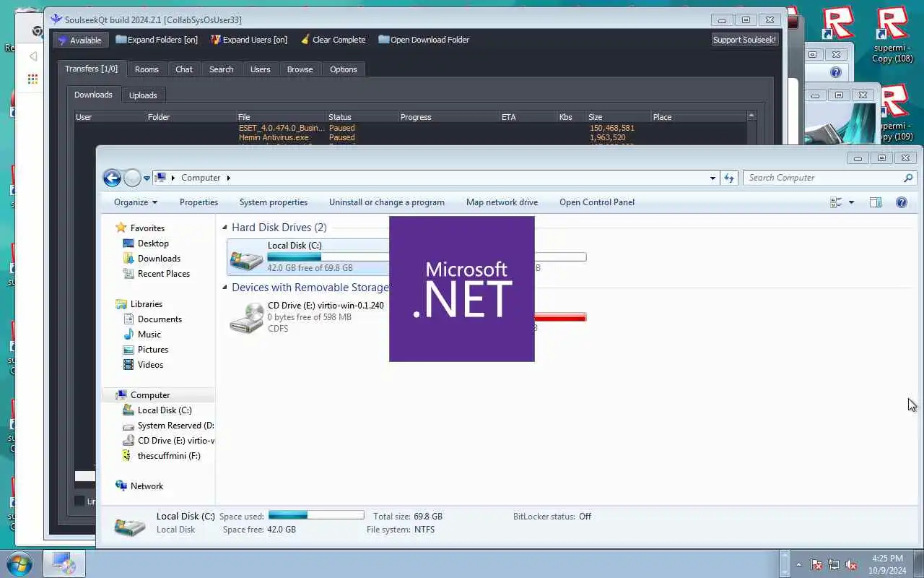Screen dimensions: 924x578
Task: Open the Videos library
Action: (151, 365)
